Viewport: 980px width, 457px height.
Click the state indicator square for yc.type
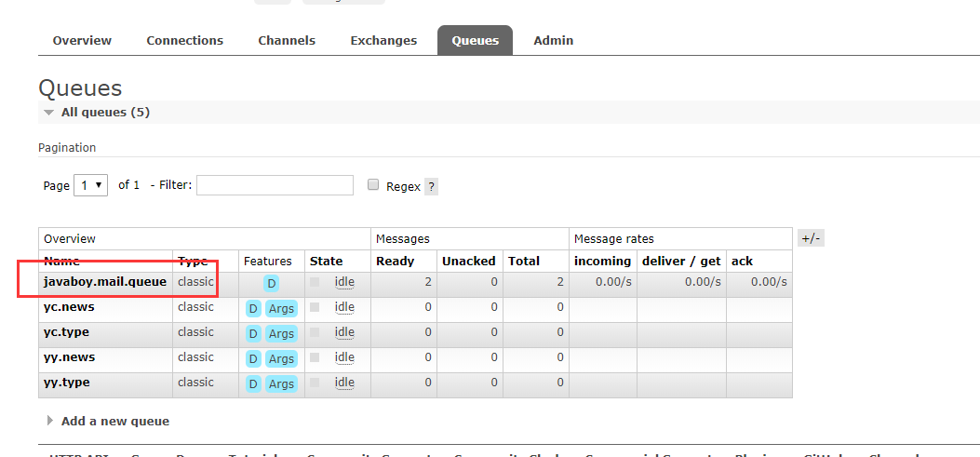coord(315,332)
